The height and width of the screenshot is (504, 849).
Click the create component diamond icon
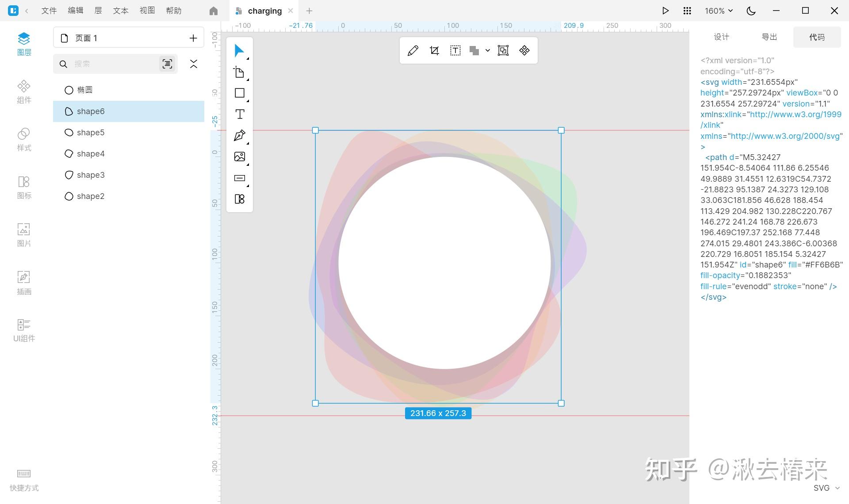point(524,50)
